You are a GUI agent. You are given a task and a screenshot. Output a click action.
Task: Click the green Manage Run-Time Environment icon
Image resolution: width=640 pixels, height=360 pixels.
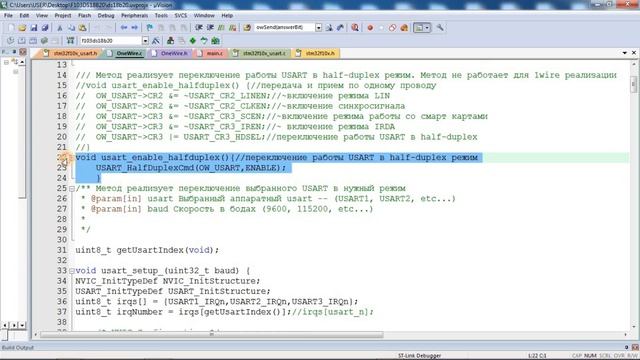[x=193, y=41]
